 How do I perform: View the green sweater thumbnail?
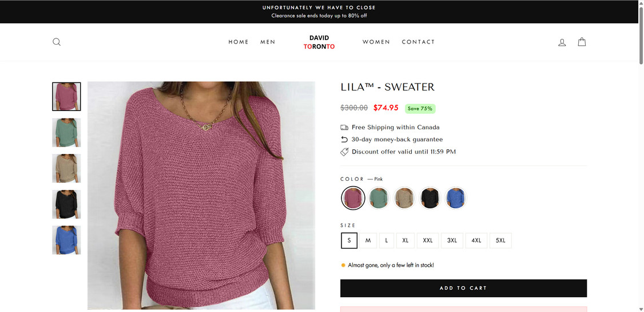(x=66, y=132)
